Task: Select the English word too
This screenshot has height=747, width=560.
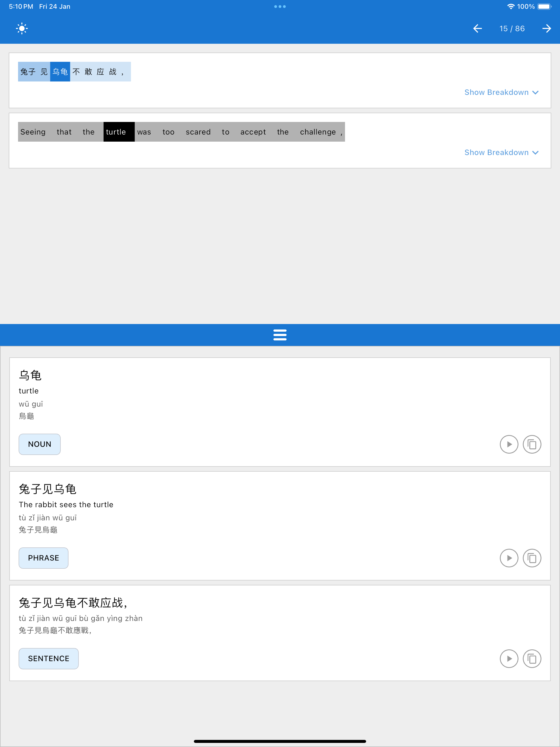Action: [x=168, y=132]
